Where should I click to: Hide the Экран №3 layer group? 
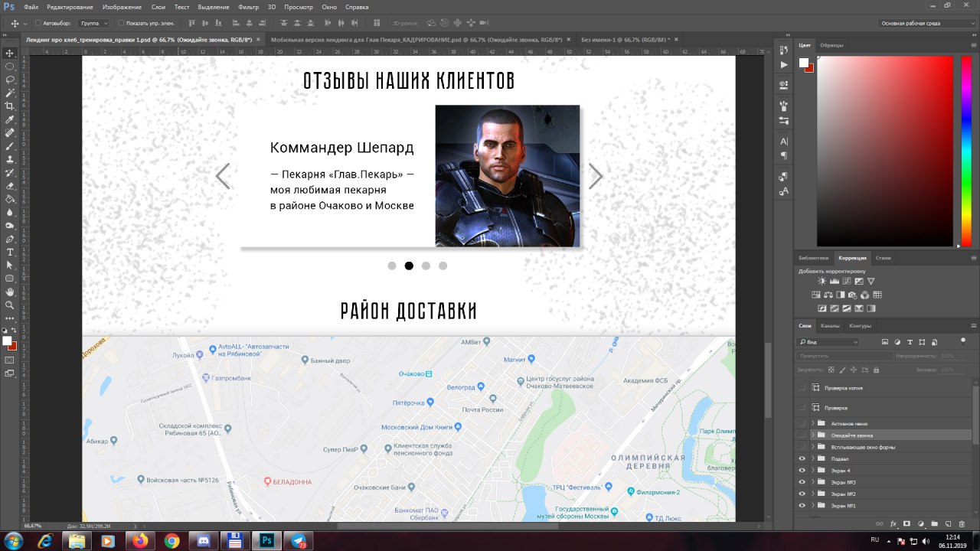point(802,482)
